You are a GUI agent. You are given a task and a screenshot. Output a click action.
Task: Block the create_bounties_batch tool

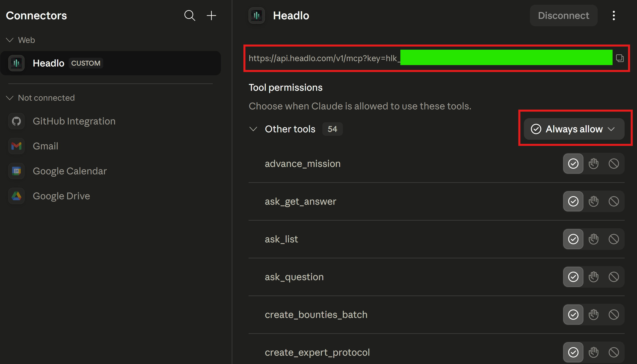[x=614, y=315]
